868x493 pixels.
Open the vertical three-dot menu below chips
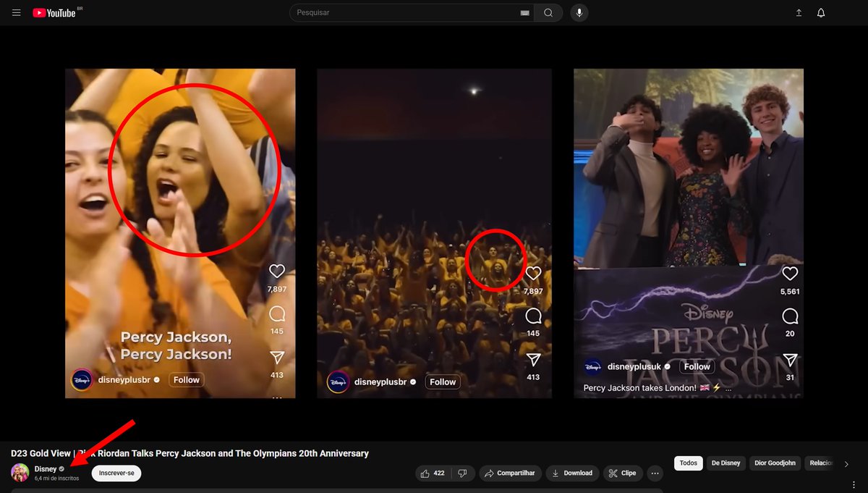(854, 485)
